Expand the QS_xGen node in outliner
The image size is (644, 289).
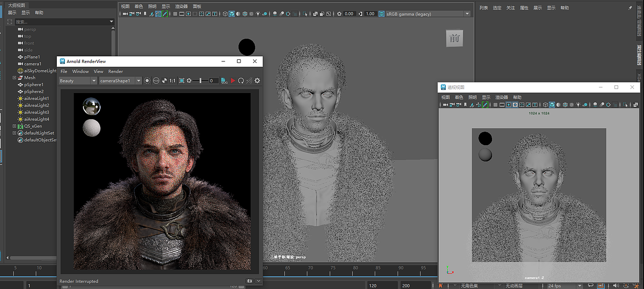15,126
